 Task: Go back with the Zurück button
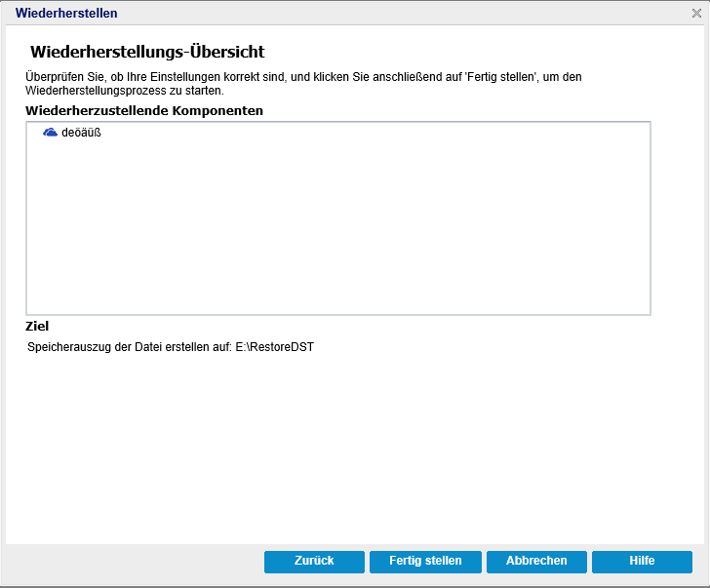[314, 562]
